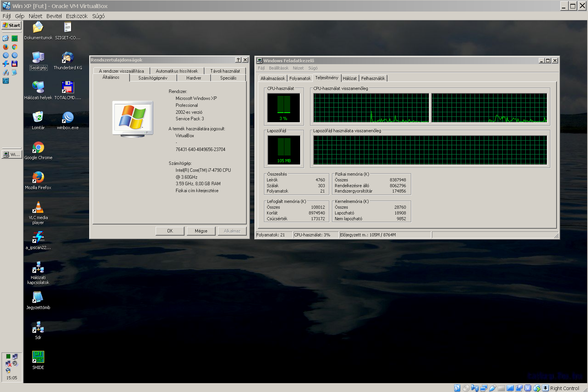Select the TOTALCMD desktop shortcut
Screen dimensions: 588x392
[68, 90]
